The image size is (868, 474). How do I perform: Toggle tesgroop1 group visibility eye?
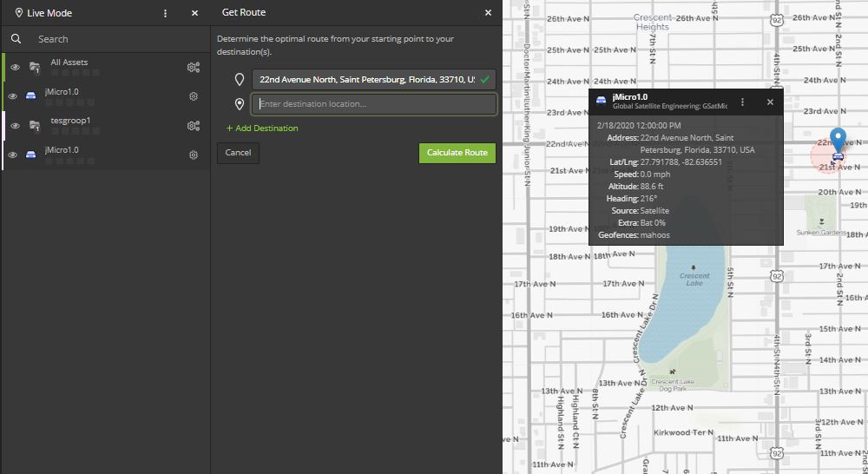15,126
